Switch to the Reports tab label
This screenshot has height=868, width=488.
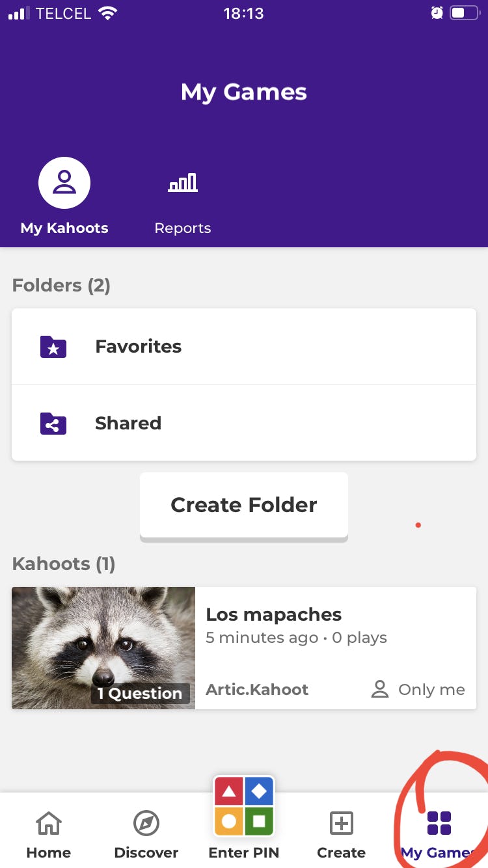pyautogui.click(x=183, y=228)
